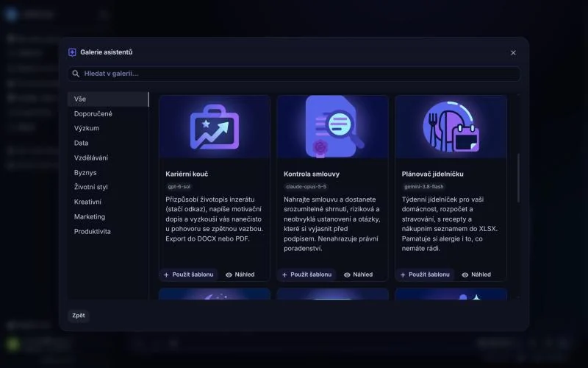Viewport: 588px width, 368px height.
Task: Use the Kontrola smlouvy template
Action: click(306, 275)
